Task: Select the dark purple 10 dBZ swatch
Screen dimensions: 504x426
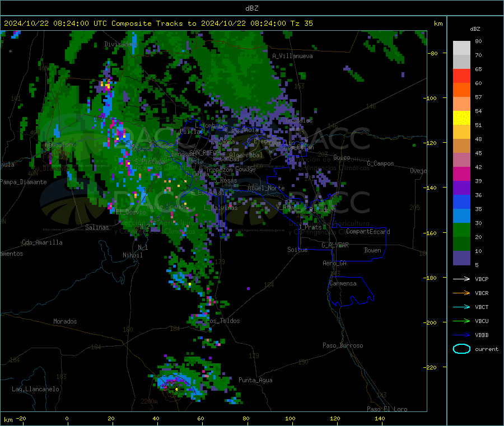Action: pos(461,258)
